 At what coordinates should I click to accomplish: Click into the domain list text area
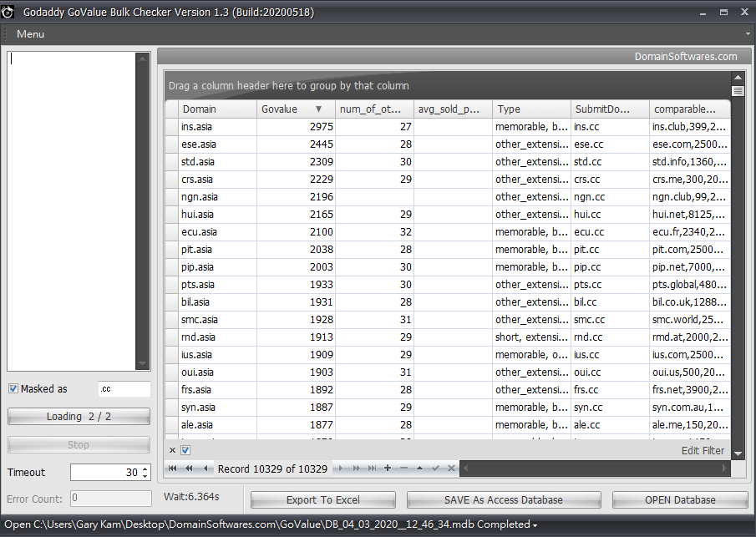tap(71, 211)
